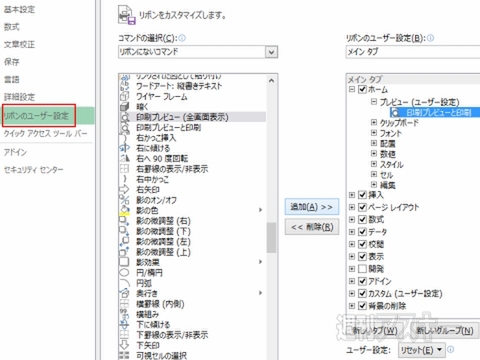Screen dimensions: 480x360
Task: Uncheck the 校閲 tab checkbox
Action: pyautogui.click(x=362, y=244)
